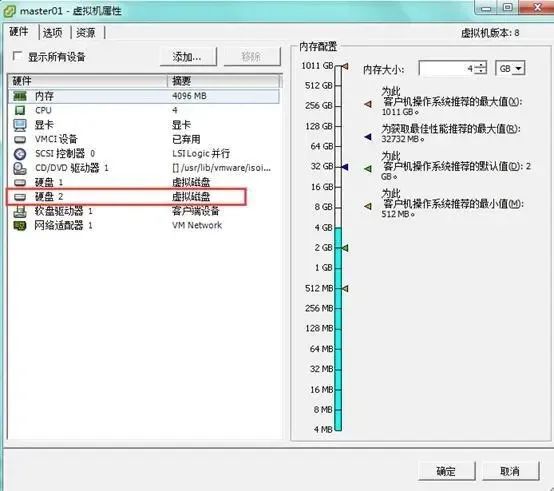
Task: Switch to the 资源 tab
Action: pos(86,33)
